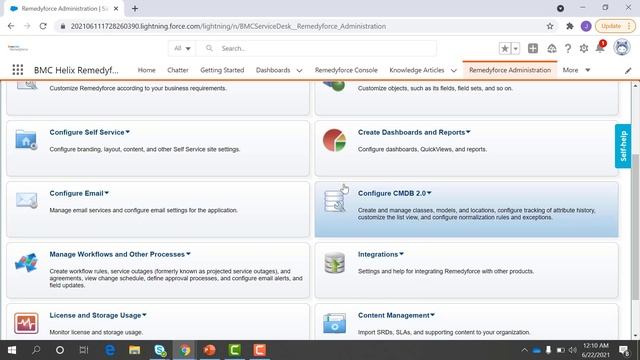Open the Self-help side panel

(x=623, y=146)
